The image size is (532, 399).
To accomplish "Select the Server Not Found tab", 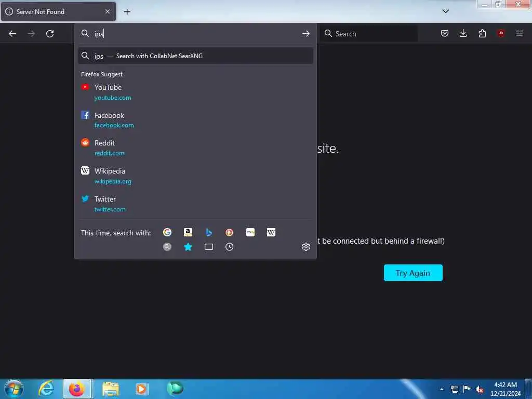I will coord(58,11).
